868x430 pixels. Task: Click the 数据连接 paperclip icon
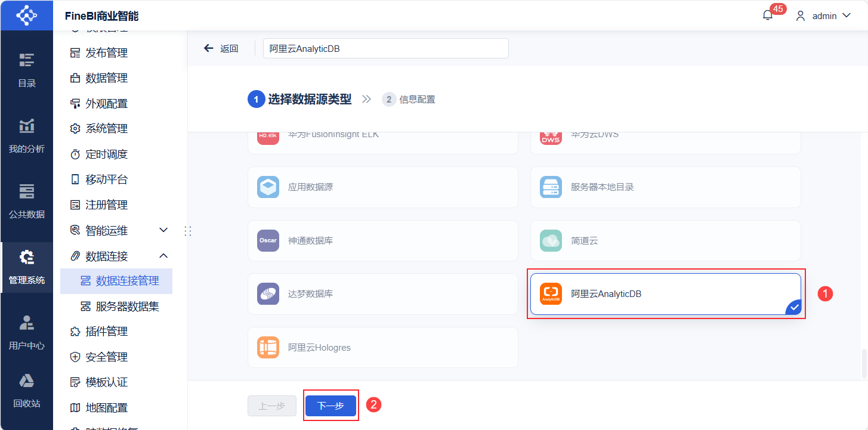pos(75,256)
